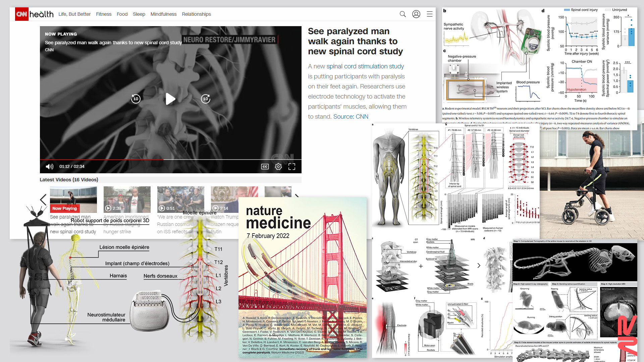Select the 0:51 ISS crew video thumbnail
The image size is (644, 362).
tap(180, 200)
